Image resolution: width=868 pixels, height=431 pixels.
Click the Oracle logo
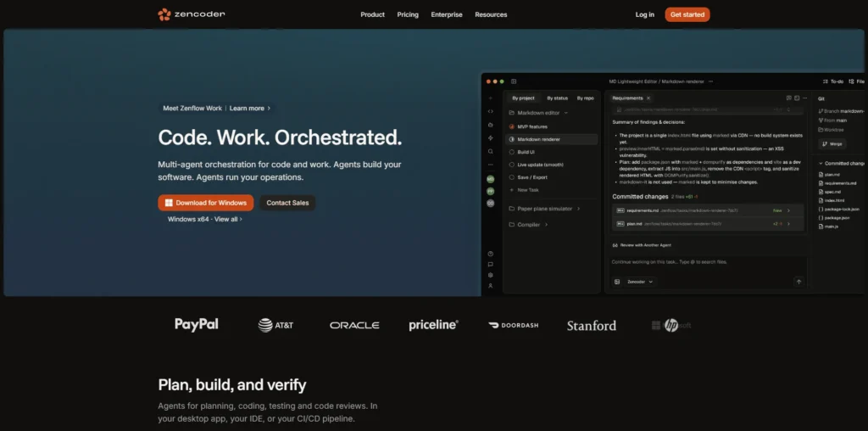354,325
